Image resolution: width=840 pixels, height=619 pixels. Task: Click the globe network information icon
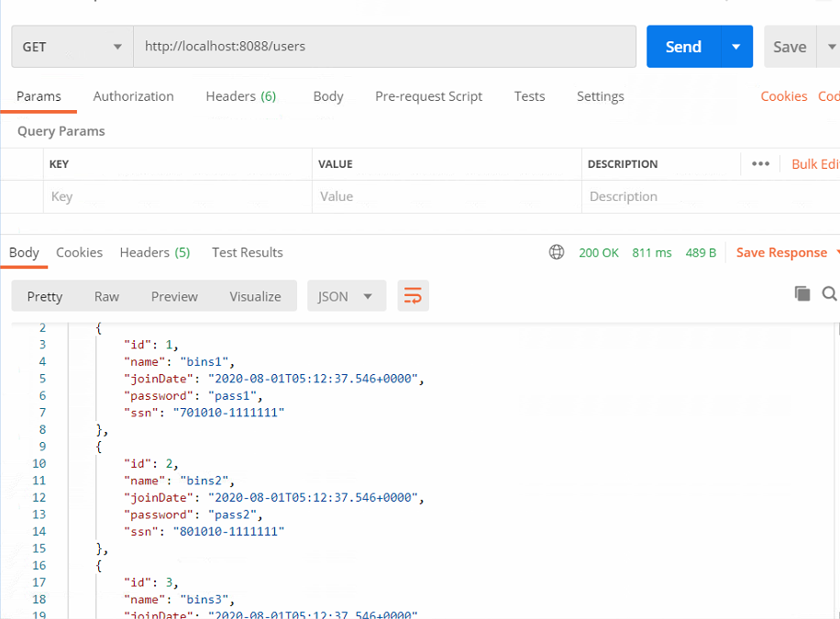click(557, 252)
